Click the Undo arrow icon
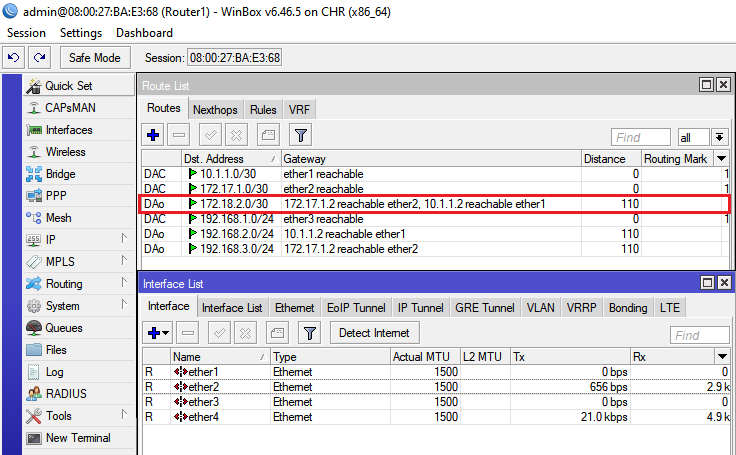The width and height of the screenshot is (736, 455). 14,58
